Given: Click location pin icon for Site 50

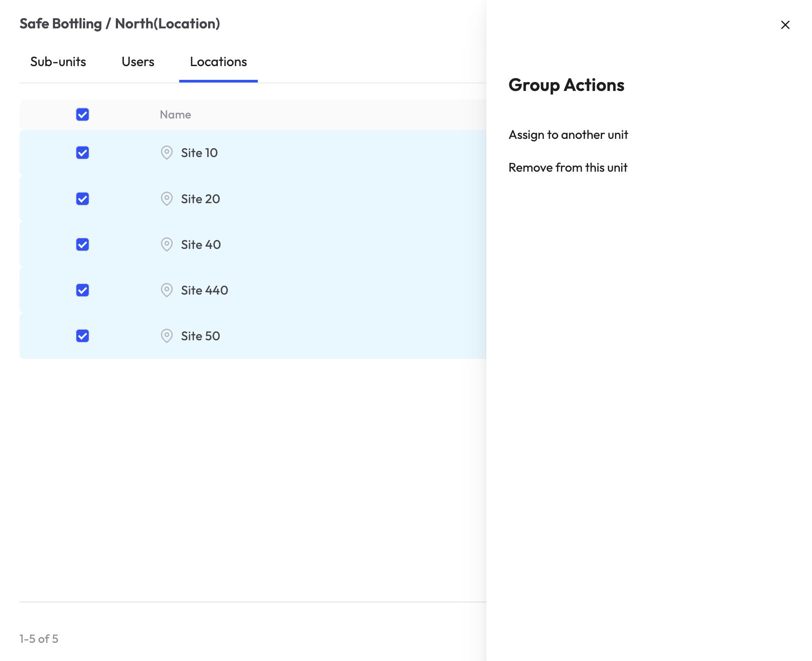Looking at the screenshot, I should 166,336.
